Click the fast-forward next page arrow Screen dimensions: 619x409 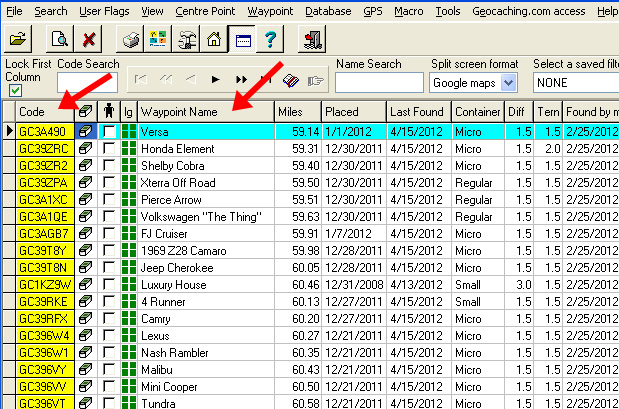(241, 80)
